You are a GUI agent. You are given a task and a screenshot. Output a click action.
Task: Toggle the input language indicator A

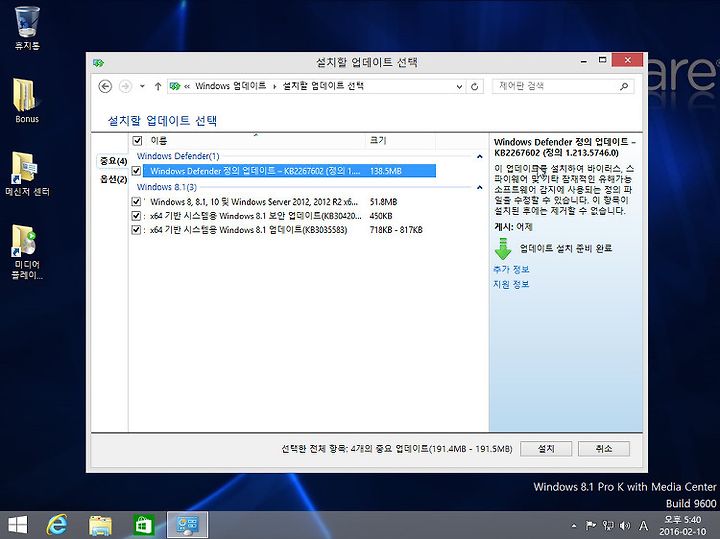click(x=644, y=525)
